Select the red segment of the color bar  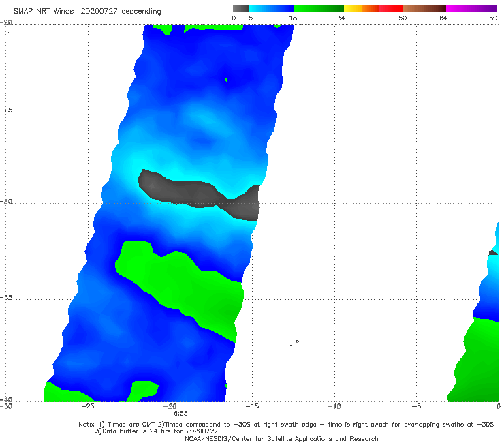tap(391, 8)
